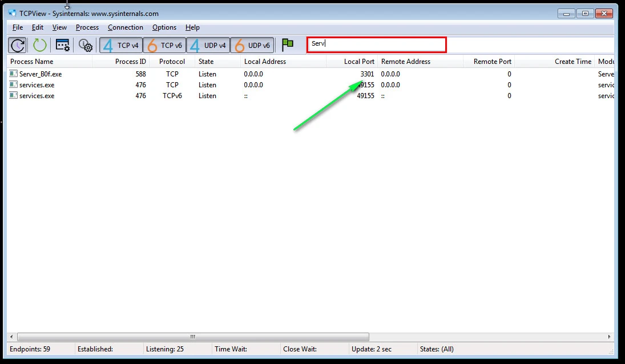Toggle the TCP v6 filter
The height and width of the screenshot is (364, 625).
164,46
